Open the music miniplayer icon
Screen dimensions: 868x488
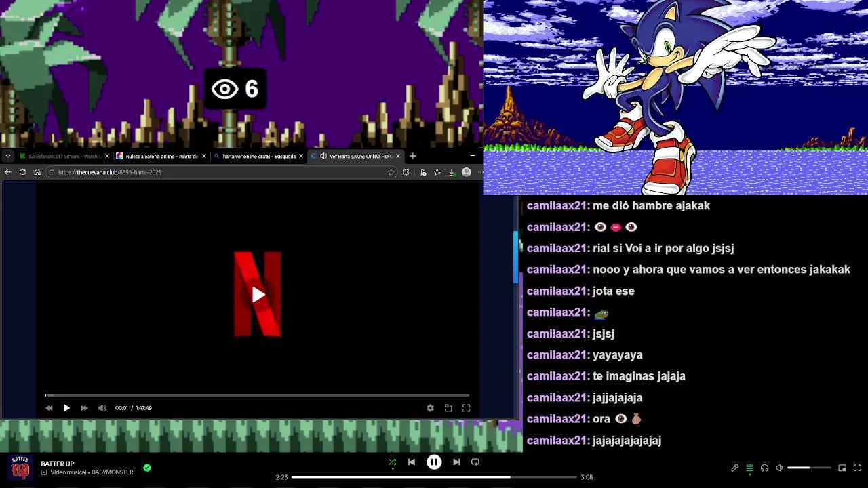click(842, 468)
